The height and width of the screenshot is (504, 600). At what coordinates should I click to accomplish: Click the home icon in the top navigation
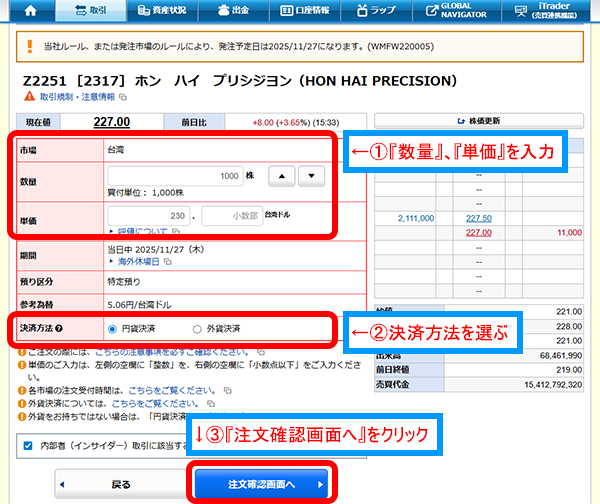29,12
